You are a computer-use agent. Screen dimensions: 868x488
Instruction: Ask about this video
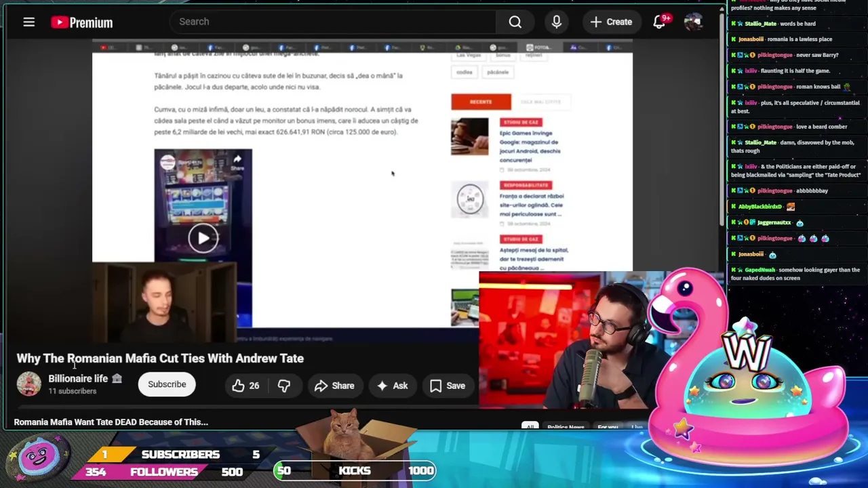(393, 386)
